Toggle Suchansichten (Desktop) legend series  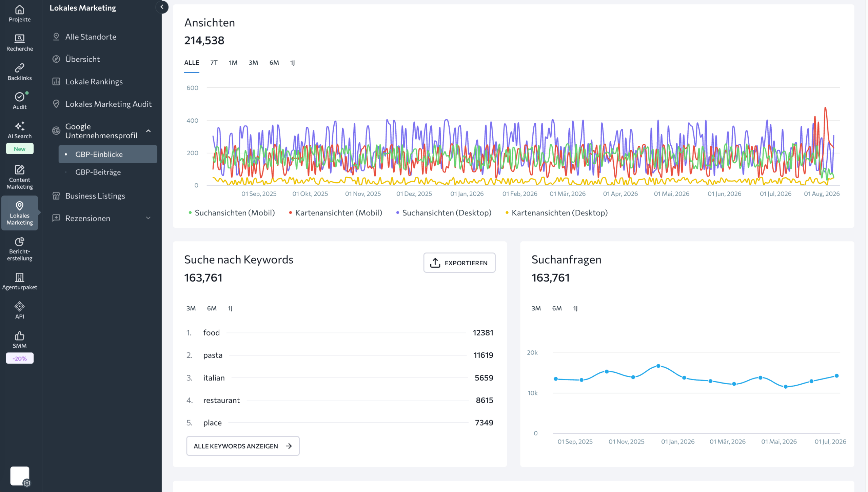pyautogui.click(x=444, y=213)
